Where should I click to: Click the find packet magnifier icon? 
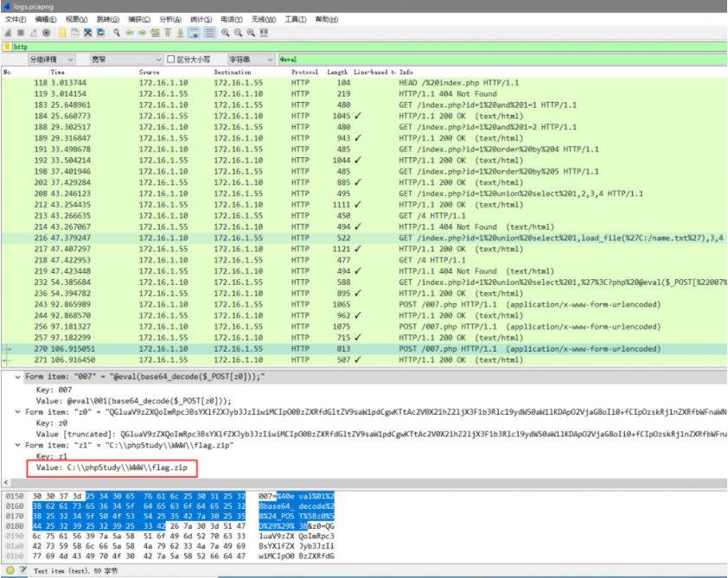point(117,33)
